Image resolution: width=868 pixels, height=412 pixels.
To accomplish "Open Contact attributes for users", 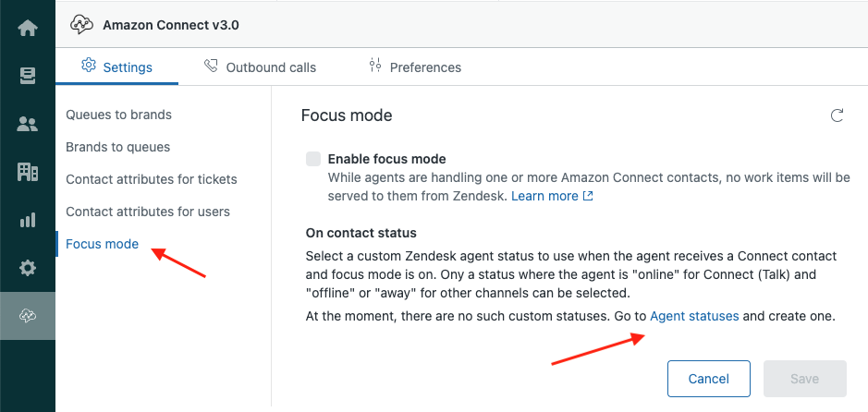I will click(x=147, y=212).
